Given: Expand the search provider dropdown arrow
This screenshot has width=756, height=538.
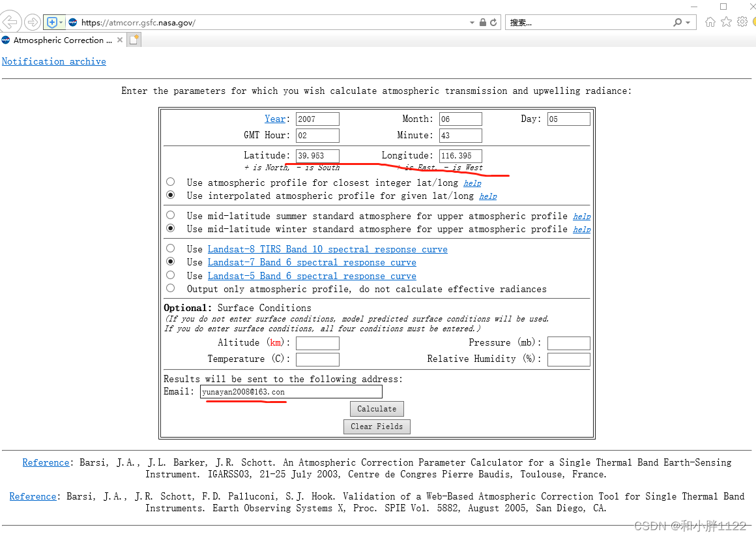Looking at the screenshot, I should (x=688, y=23).
